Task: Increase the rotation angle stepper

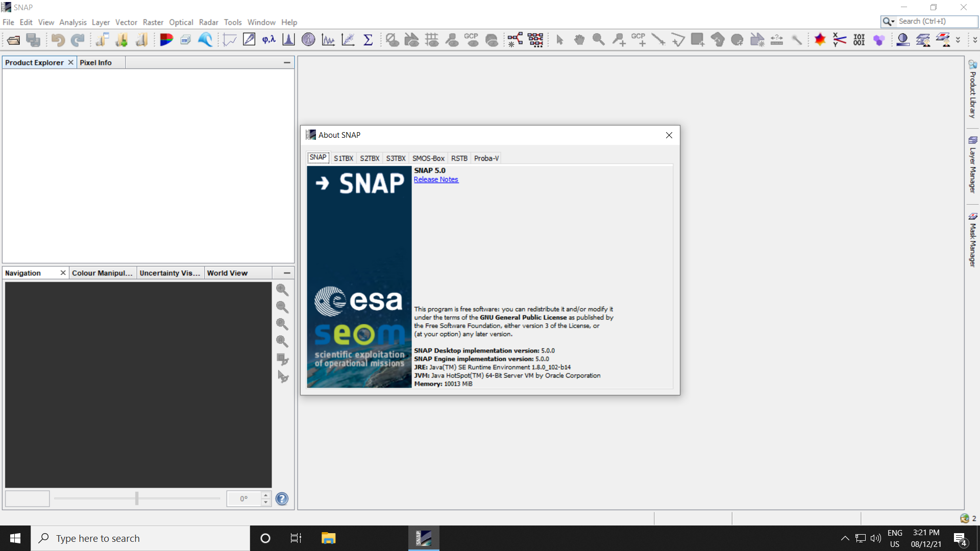Action: click(265, 495)
